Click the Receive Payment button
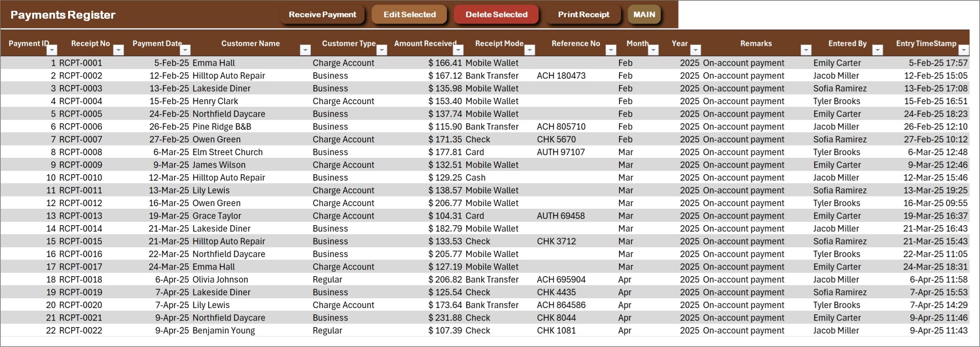The image size is (980, 347). pos(322,15)
